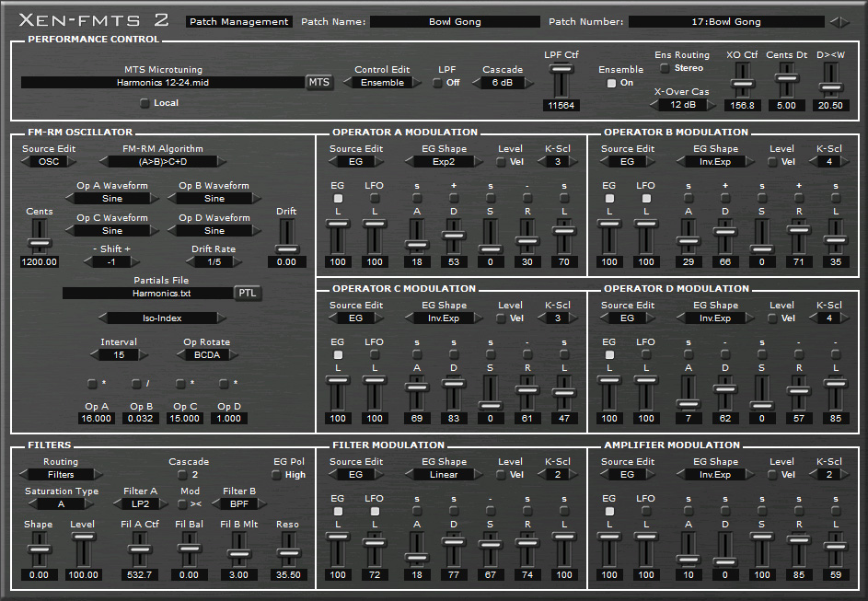868x601 pixels.
Task: Click right arrow of Filter B BPF
Action: click(262, 504)
